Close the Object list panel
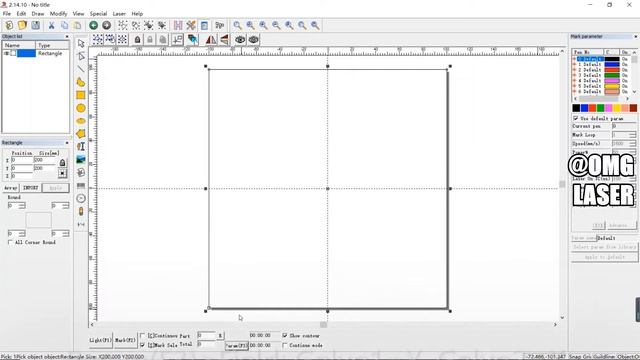This screenshot has width=640, height=360. coord(67,37)
